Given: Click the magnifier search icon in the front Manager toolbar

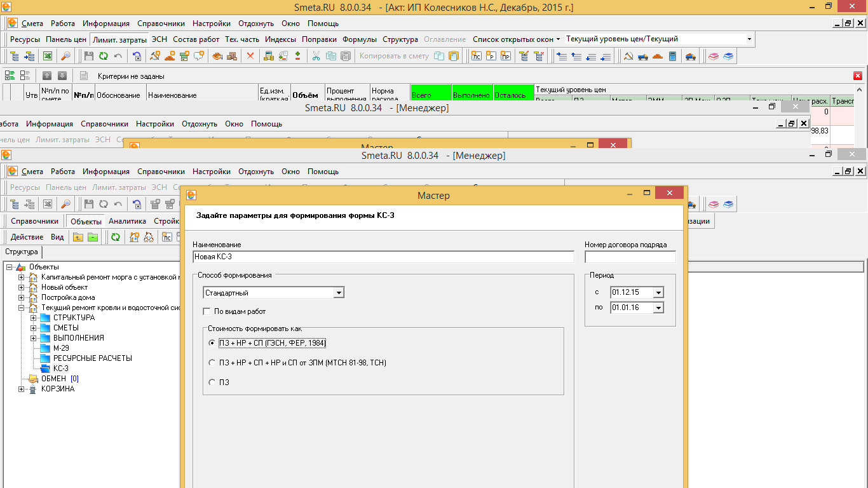Looking at the screenshot, I should point(65,204).
